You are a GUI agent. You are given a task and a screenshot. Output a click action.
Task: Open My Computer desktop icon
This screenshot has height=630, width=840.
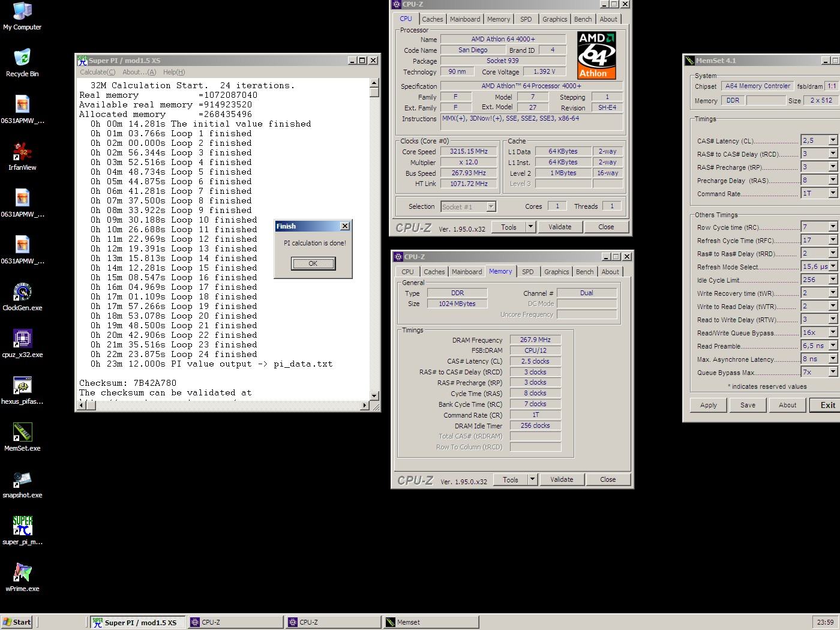click(22, 16)
